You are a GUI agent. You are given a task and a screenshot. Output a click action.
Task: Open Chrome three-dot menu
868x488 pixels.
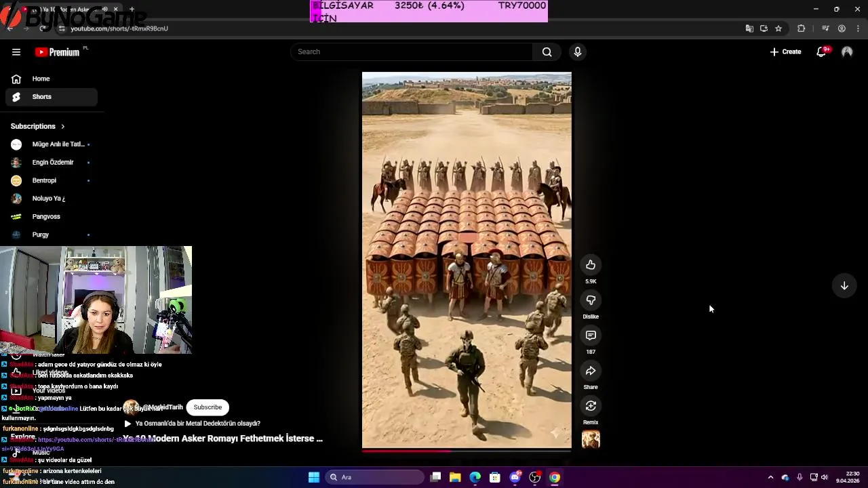point(858,28)
